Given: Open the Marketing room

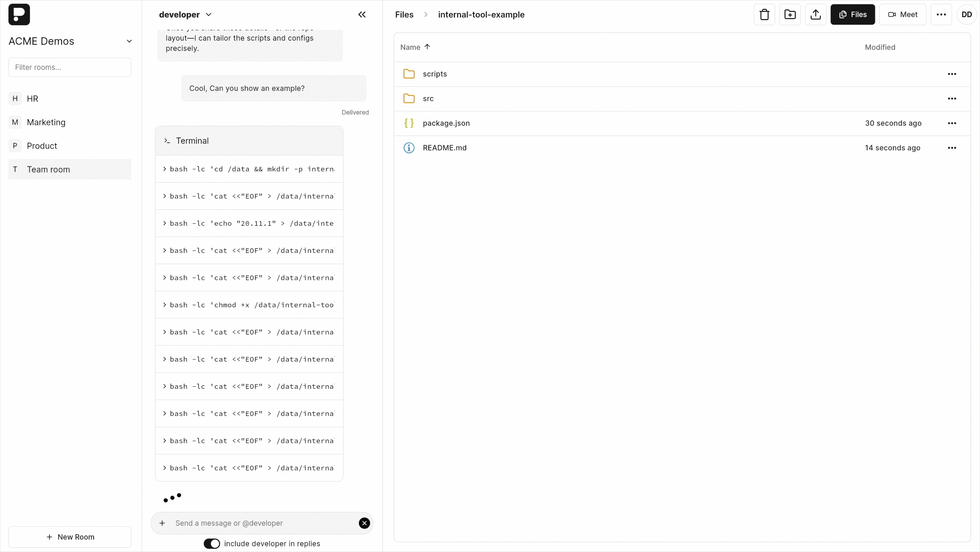Looking at the screenshot, I should tap(46, 122).
